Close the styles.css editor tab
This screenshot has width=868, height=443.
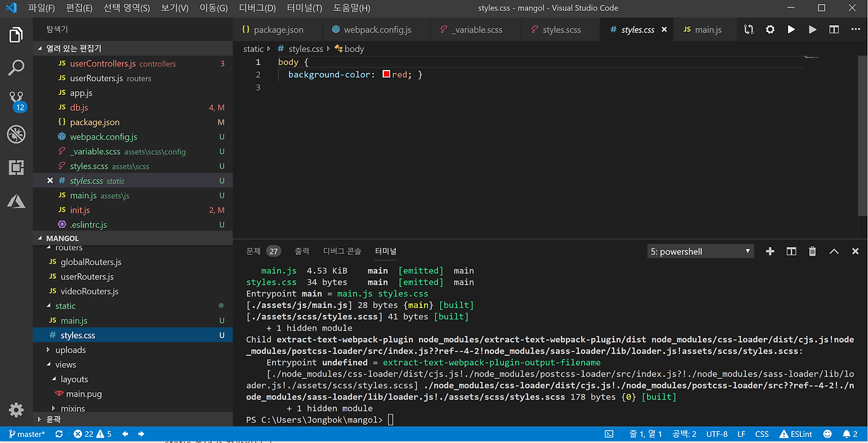[x=664, y=30]
